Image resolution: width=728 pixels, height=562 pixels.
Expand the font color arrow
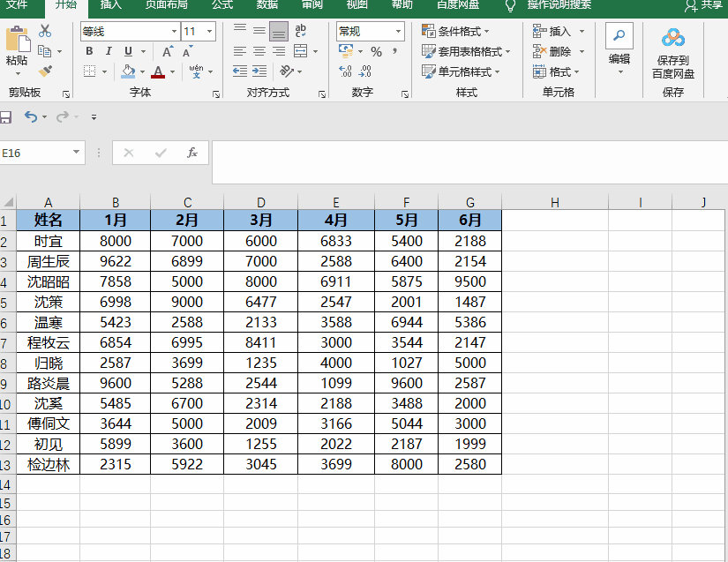coord(172,72)
